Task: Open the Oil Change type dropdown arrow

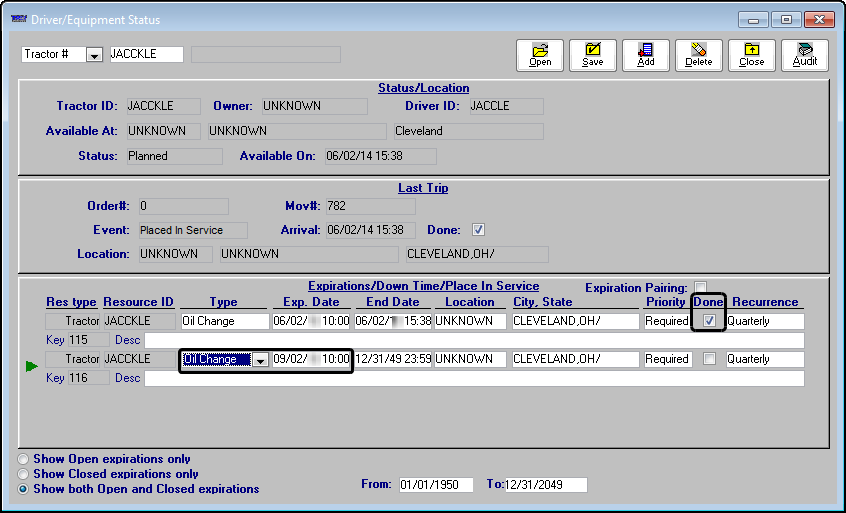Action: (x=260, y=360)
